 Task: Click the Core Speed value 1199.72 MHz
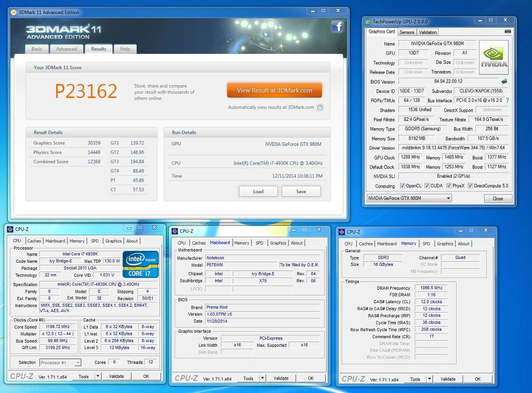(58, 327)
